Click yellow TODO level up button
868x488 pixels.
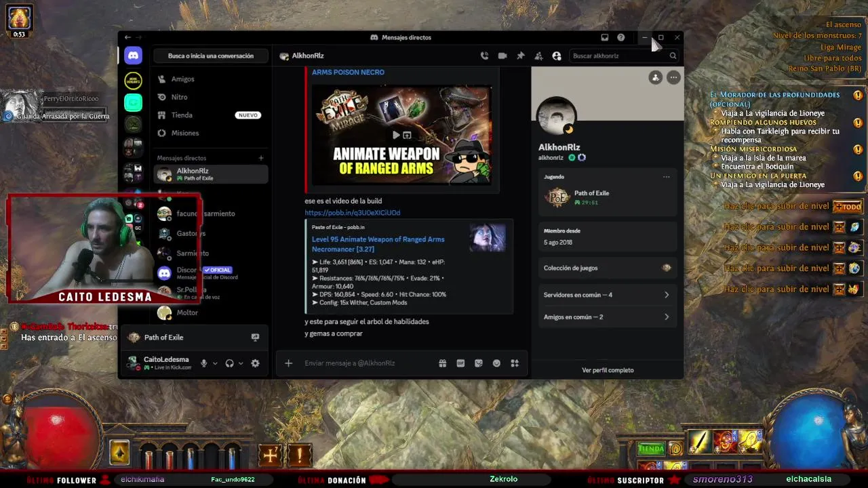point(847,207)
